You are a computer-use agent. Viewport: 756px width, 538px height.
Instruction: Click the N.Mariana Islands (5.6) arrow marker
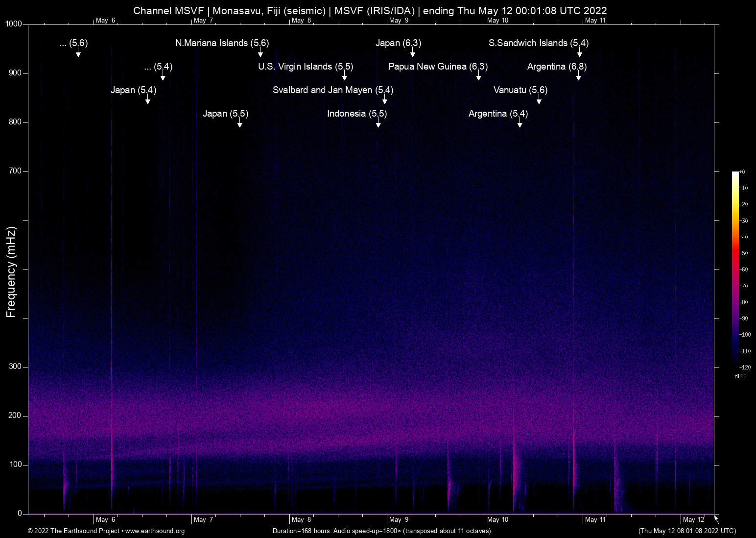[x=260, y=54]
